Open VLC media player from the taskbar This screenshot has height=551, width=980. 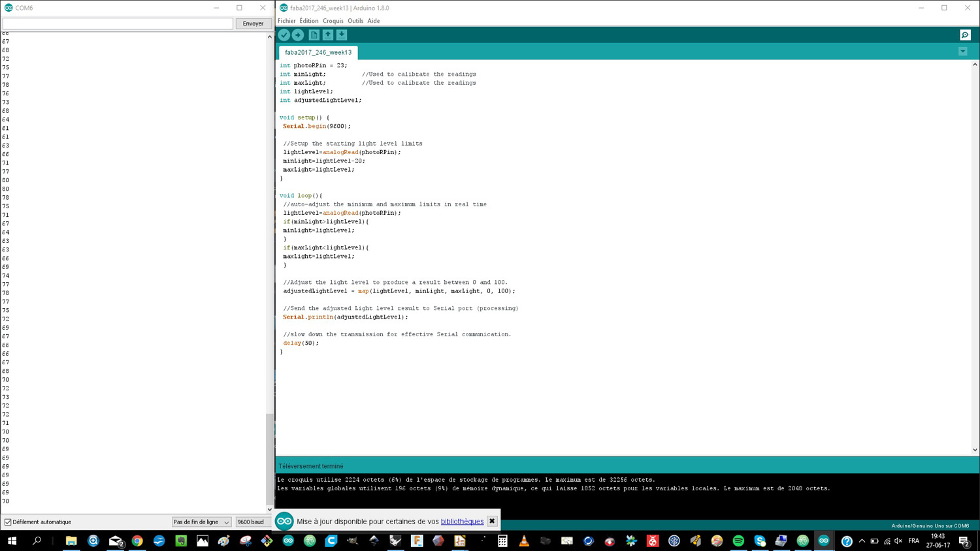(524, 541)
